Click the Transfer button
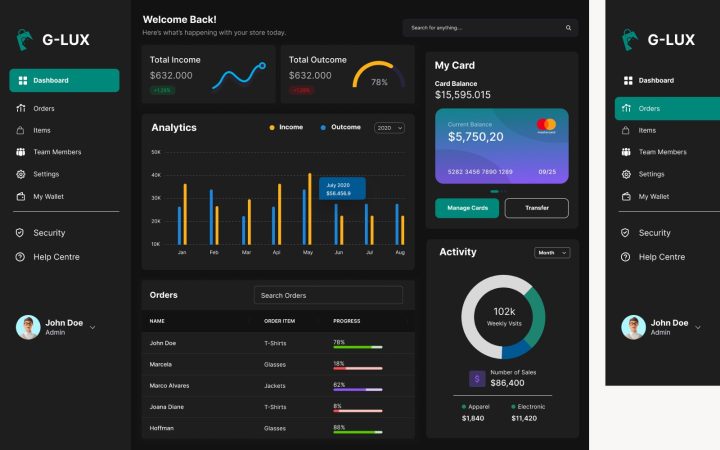 pyautogui.click(x=537, y=208)
